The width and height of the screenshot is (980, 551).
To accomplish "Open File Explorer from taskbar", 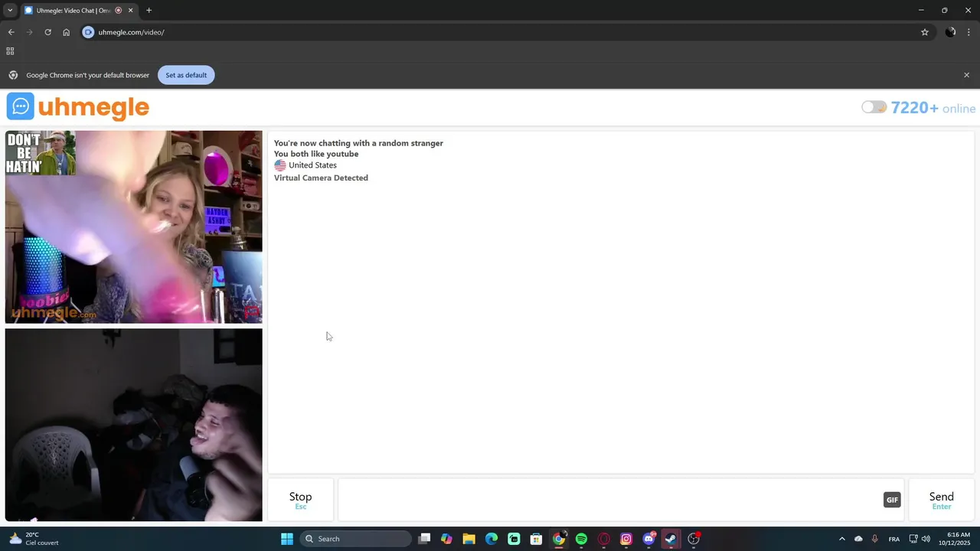I will point(469,539).
